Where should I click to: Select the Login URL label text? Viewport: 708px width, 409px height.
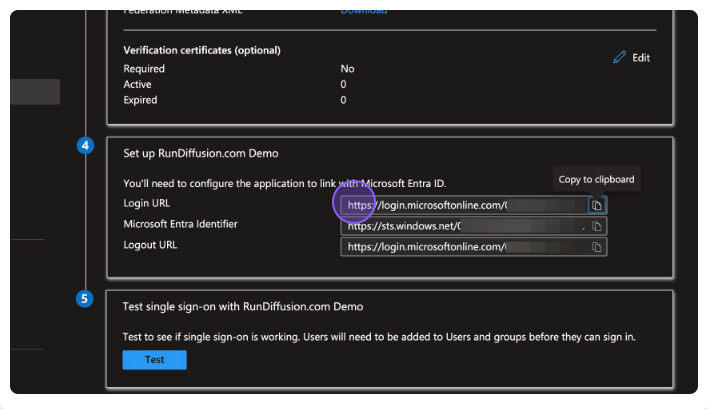pyautogui.click(x=146, y=204)
